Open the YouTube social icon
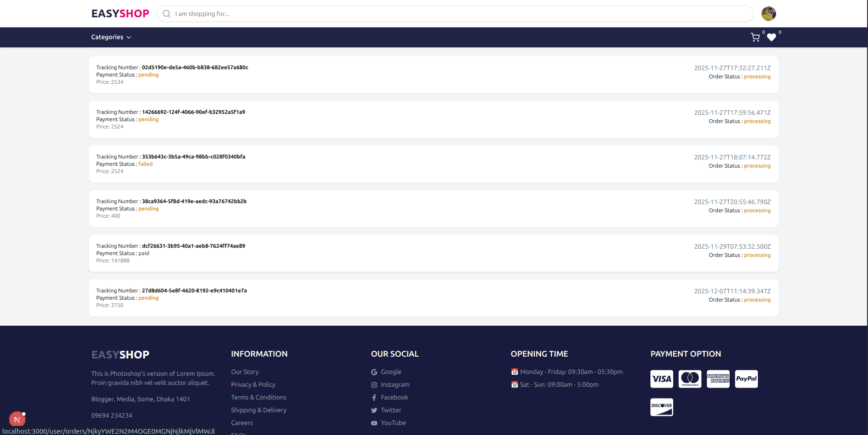This screenshot has height=435, width=868. coord(374,423)
